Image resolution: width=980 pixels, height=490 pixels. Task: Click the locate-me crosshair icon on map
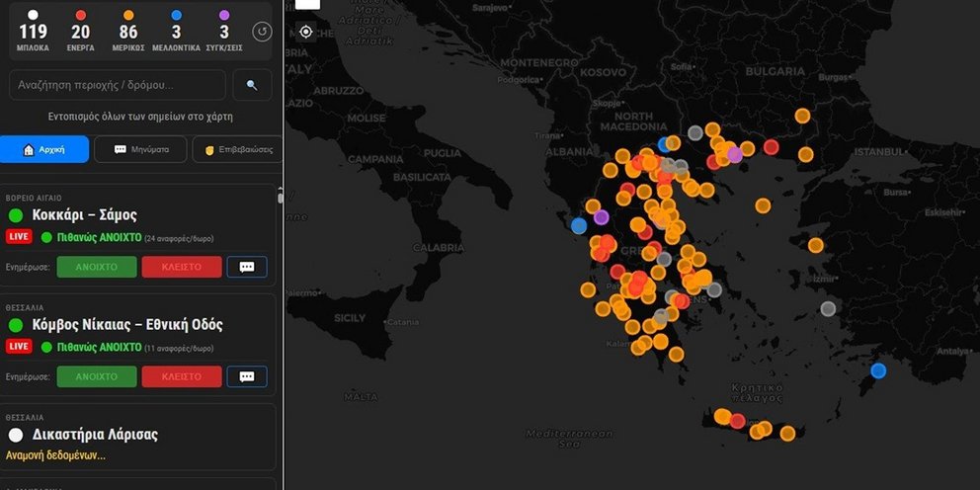pyautogui.click(x=305, y=32)
